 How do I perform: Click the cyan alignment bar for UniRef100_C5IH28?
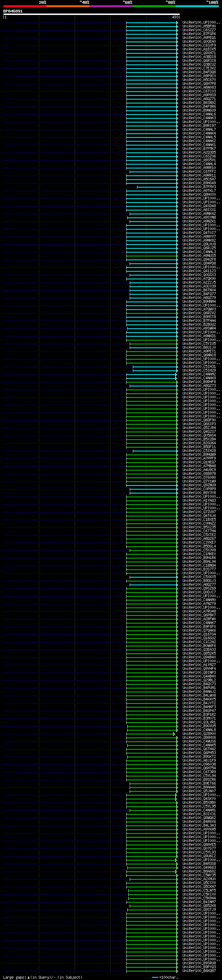[x=155, y=451]
